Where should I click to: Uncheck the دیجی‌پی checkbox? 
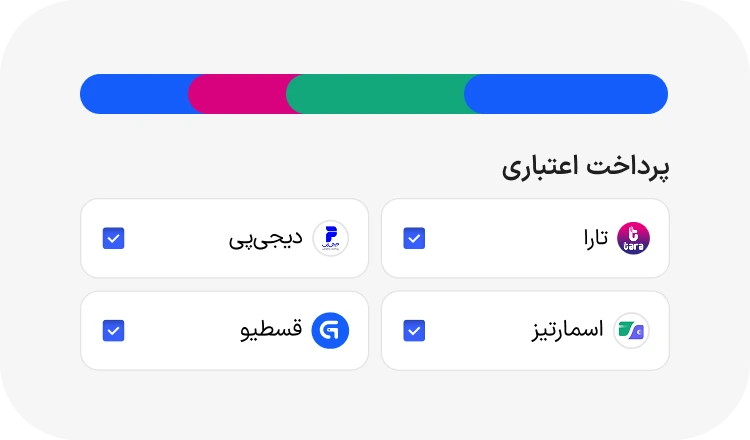(114, 238)
